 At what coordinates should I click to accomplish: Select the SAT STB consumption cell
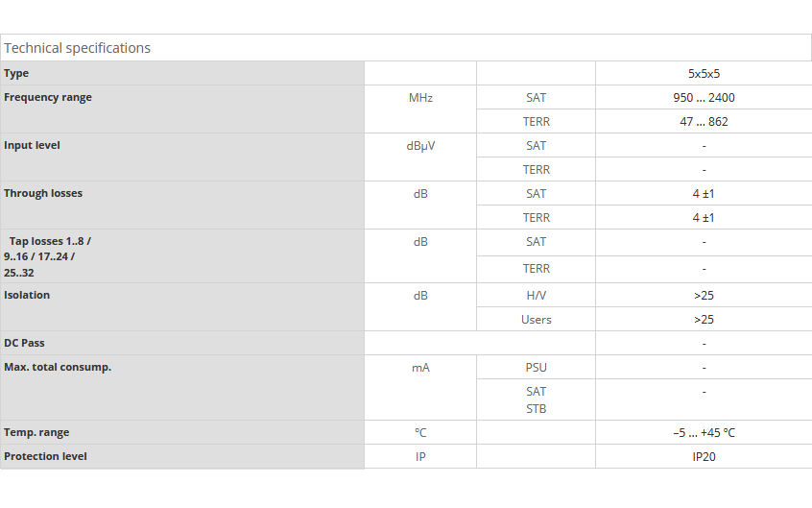[536, 400]
